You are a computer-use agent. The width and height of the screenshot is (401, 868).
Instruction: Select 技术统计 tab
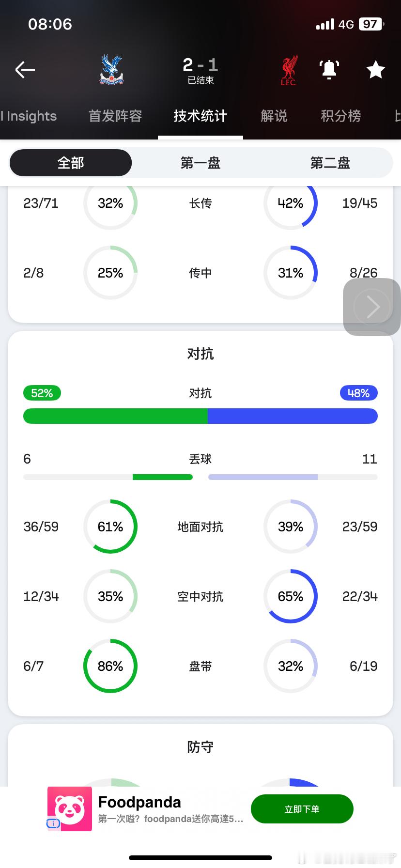click(200, 116)
